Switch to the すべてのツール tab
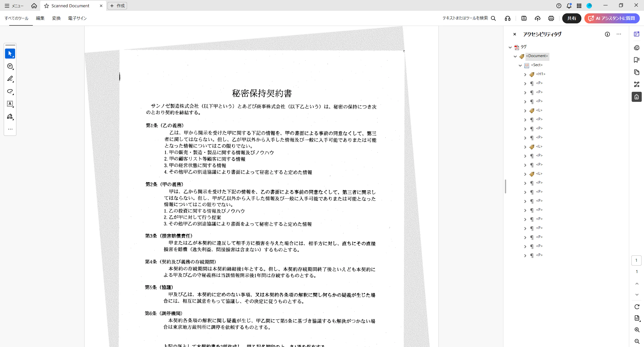Screen dimensions: 644x347 click(17, 18)
